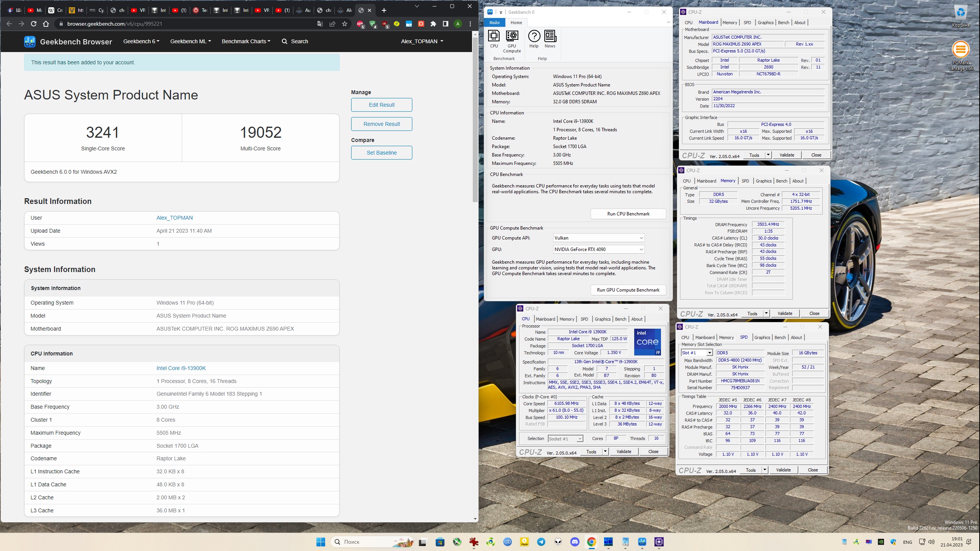Open the clock and date 19:01 flyout
The width and height of the screenshot is (980, 551).
pyautogui.click(x=952, y=542)
